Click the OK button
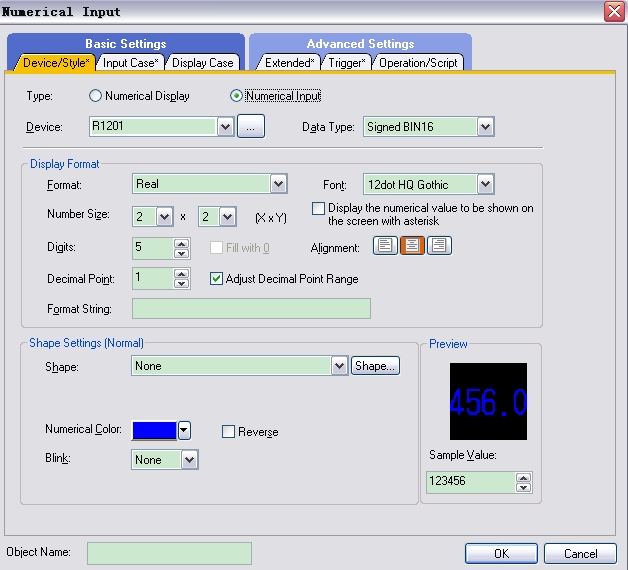 tap(501, 553)
